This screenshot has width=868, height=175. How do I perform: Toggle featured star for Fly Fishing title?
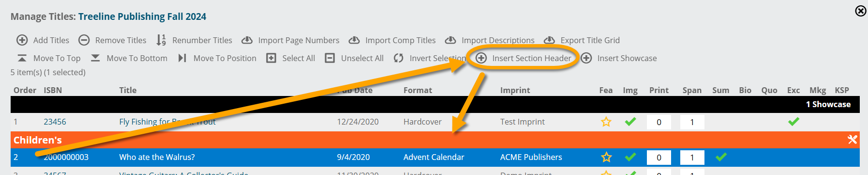tap(606, 122)
